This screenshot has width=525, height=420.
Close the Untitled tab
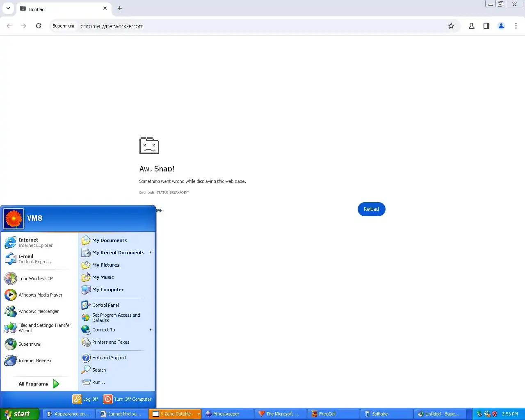click(105, 8)
